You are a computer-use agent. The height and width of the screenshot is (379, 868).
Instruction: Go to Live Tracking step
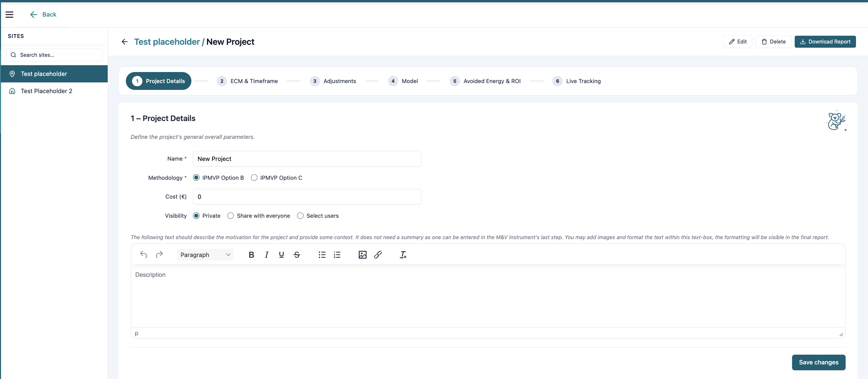[576, 81]
